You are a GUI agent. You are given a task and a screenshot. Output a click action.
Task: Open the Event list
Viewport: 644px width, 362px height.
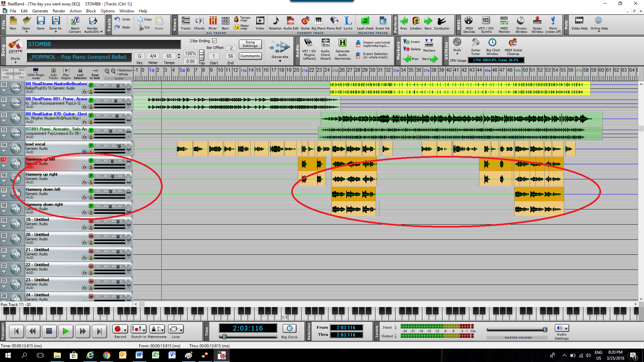[382, 23]
